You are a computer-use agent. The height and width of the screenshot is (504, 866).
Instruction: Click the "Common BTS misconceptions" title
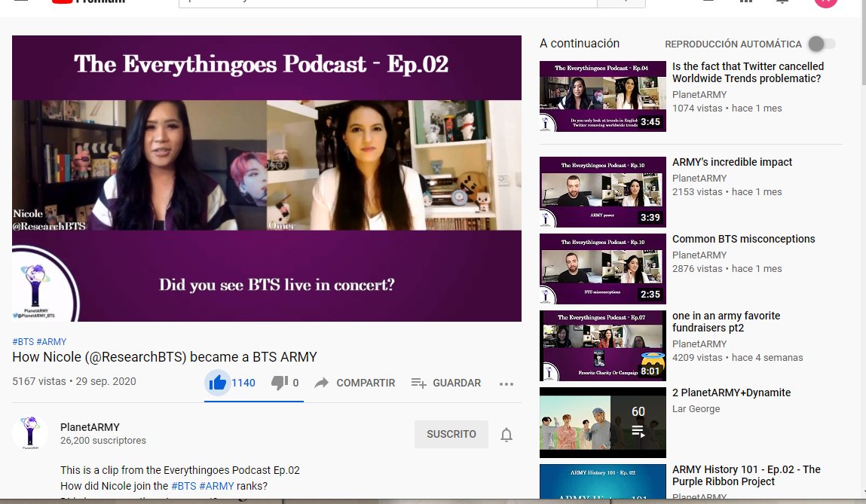click(743, 239)
